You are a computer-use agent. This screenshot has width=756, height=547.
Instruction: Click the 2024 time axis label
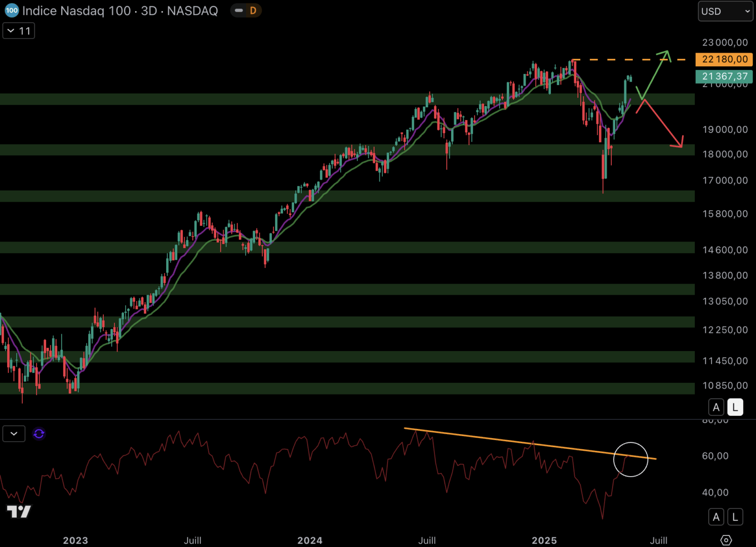point(310,540)
